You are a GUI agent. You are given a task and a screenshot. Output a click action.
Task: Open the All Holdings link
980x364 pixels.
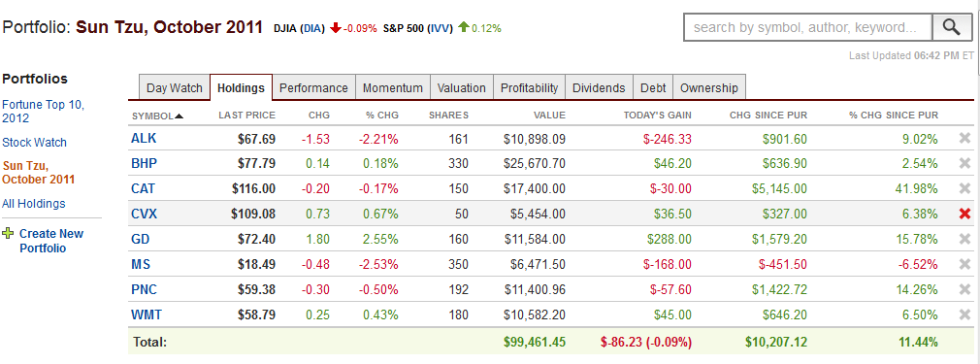(x=34, y=204)
